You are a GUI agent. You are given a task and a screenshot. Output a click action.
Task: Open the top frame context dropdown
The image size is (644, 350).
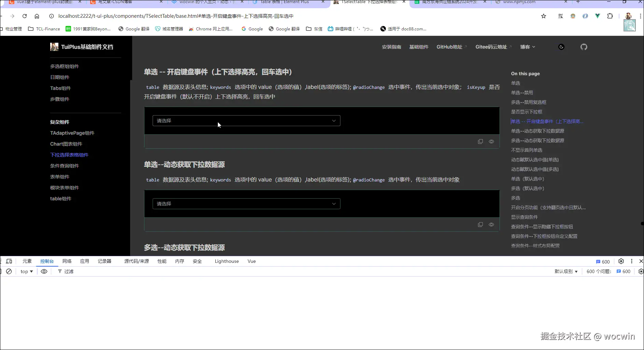pos(26,271)
